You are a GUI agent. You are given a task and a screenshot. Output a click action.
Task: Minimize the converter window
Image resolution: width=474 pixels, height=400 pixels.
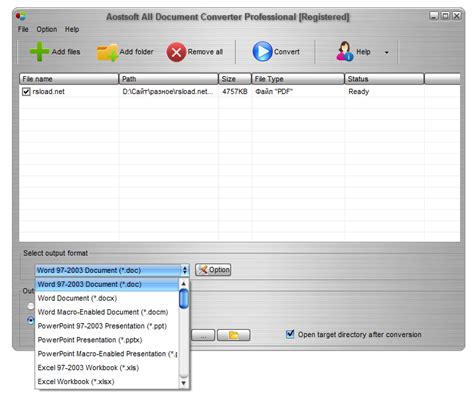434,16
